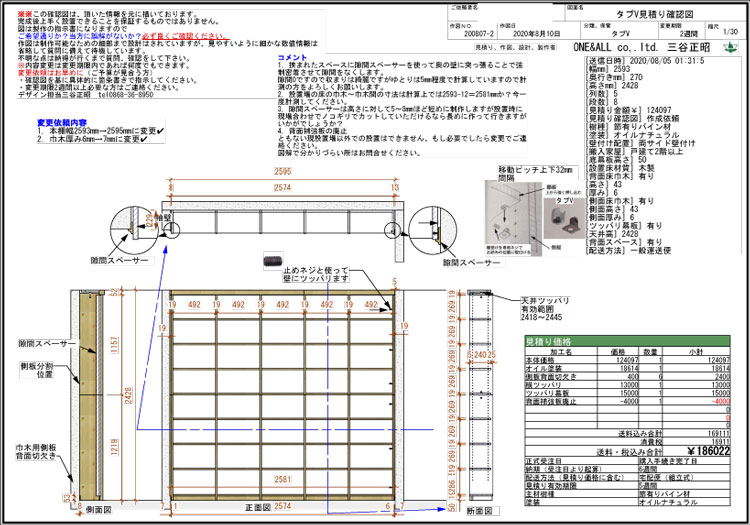
Task: Click spec line [見積り金額¥] 124097
Action: click(x=629, y=110)
